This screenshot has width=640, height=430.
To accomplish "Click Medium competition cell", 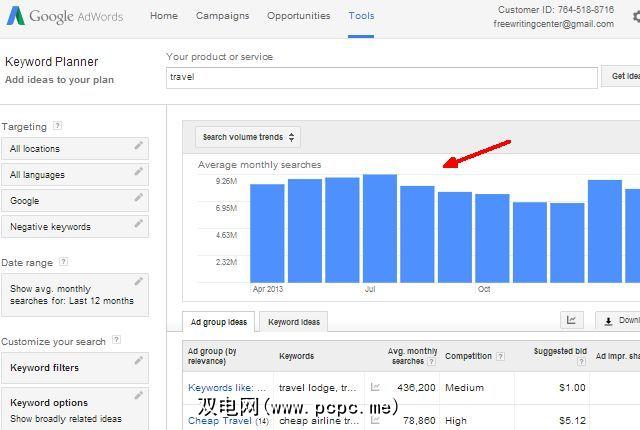I will pyautogui.click(x=464, y=388).
